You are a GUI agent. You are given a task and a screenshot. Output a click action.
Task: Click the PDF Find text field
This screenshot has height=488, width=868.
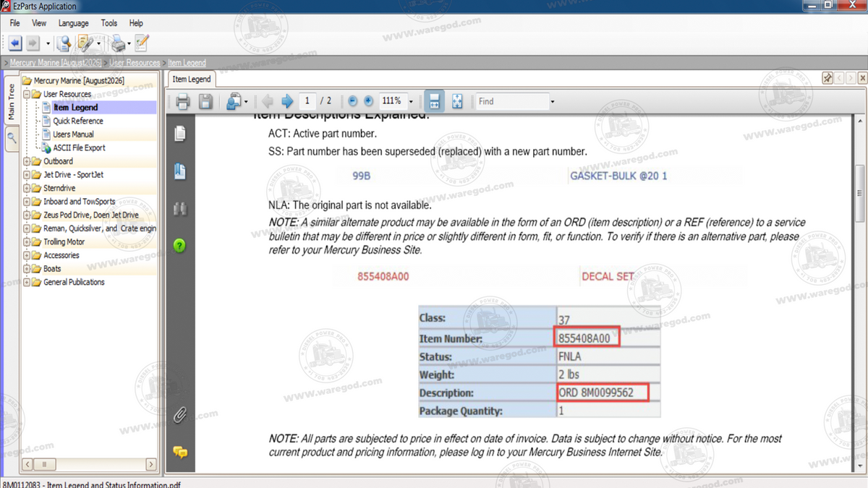click(x=512, y=101)
